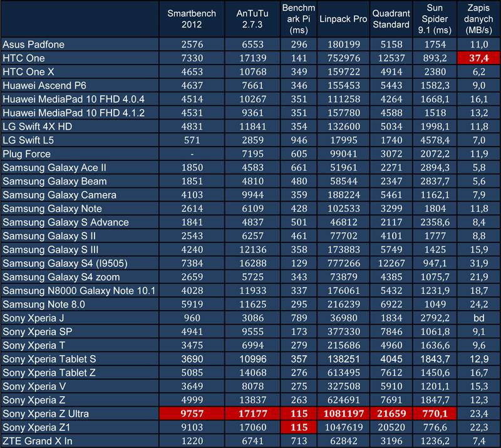The width and height of the screenshot is (501, 448).
Task: Select the bd value for Xperia J
Action: click(478, 318)
